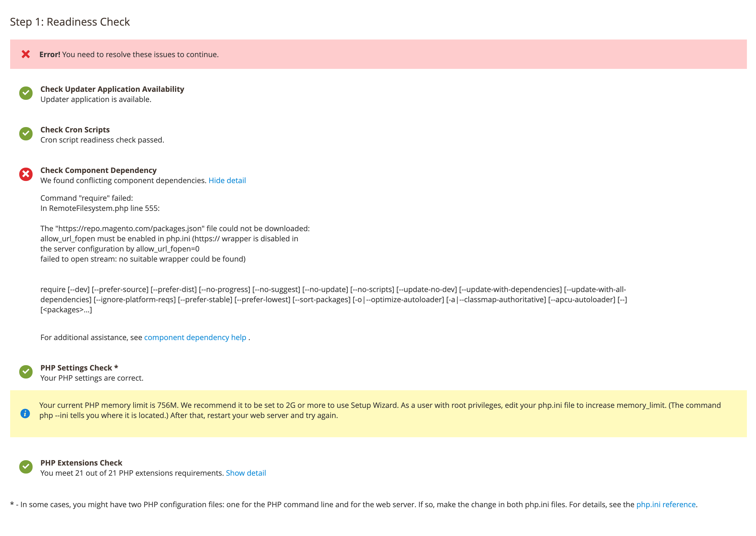Click green check beside PHP Settings Check
The width and height of the screenshot is (756, 536).
[26, 372]
